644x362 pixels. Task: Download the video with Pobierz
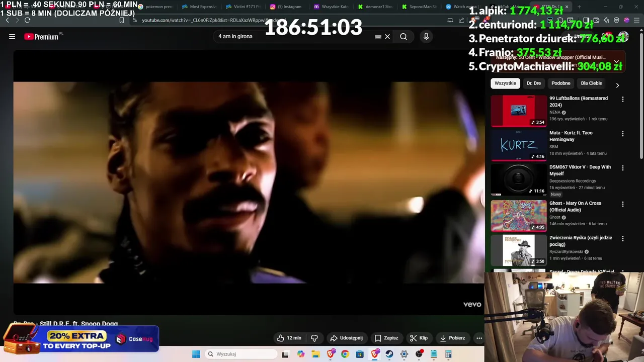[452, 338]
